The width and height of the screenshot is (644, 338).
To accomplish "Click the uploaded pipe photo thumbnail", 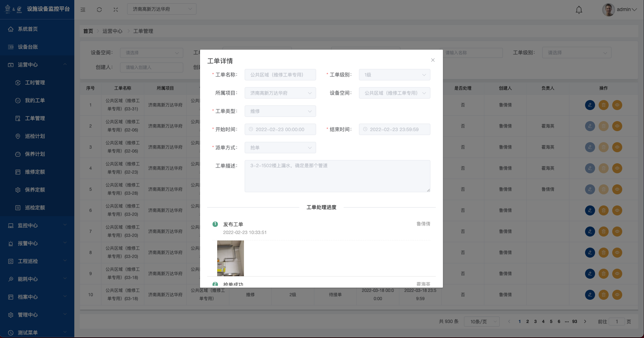I will point(230,258).
